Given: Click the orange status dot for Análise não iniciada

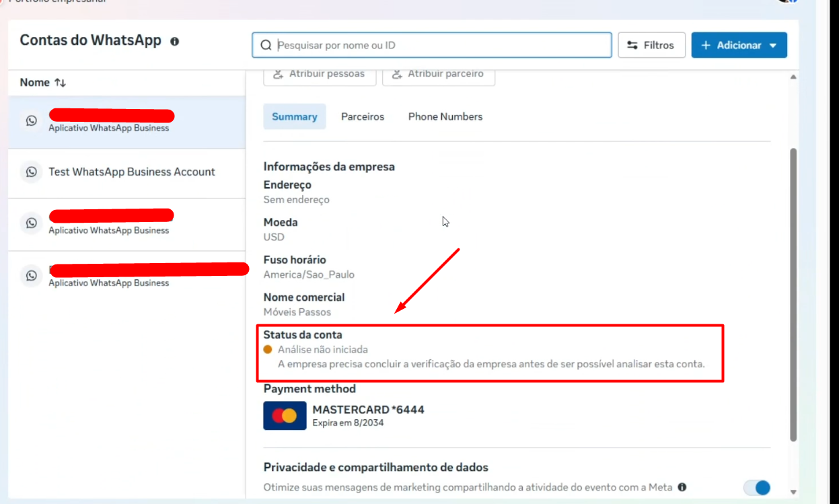Looking at the screenshot, I should [x=268, y=349].
